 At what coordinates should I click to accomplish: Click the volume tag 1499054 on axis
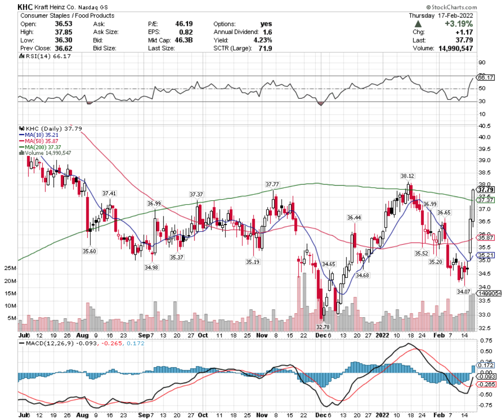489,293
